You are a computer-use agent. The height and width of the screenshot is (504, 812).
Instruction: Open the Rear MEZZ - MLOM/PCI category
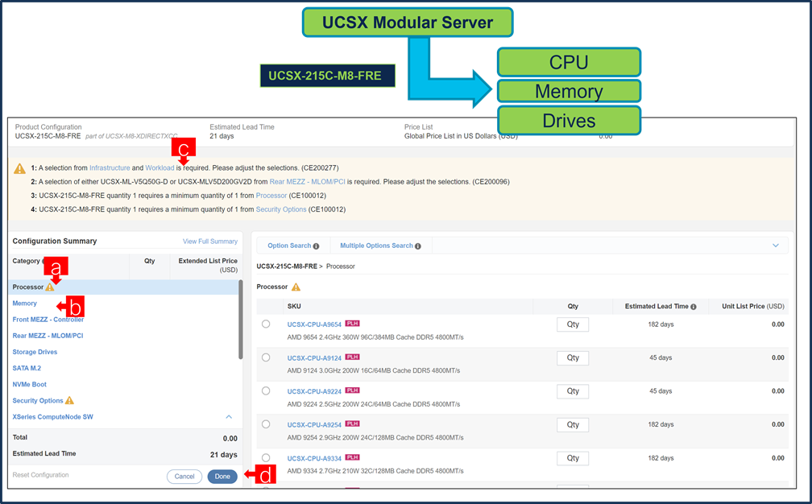point(48,336)
